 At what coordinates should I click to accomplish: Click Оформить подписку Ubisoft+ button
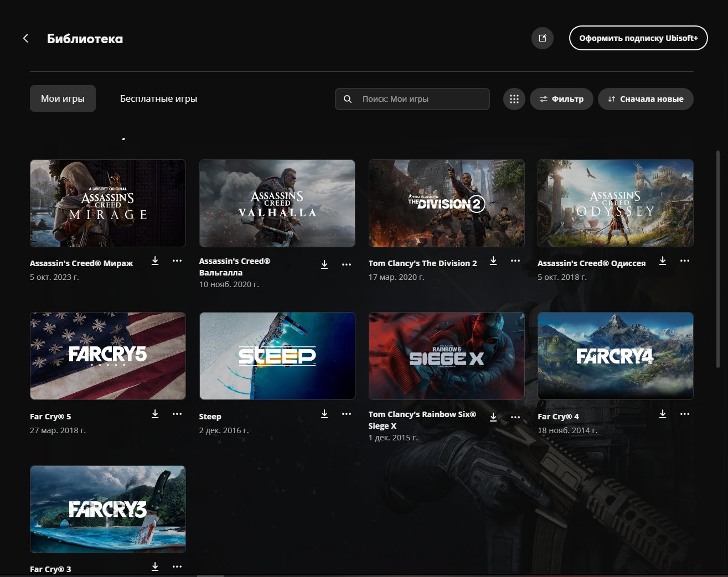click(x=638, y=38)
